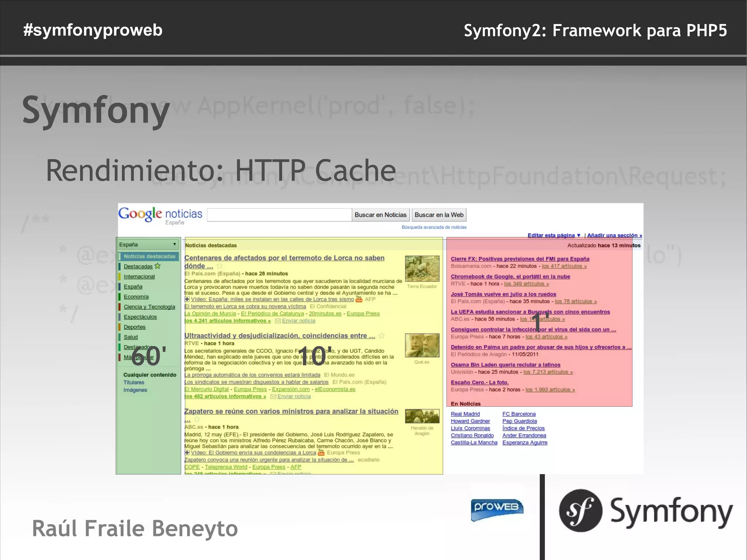Click Cristiano Ronaldo topic link

tap(472, 435)
